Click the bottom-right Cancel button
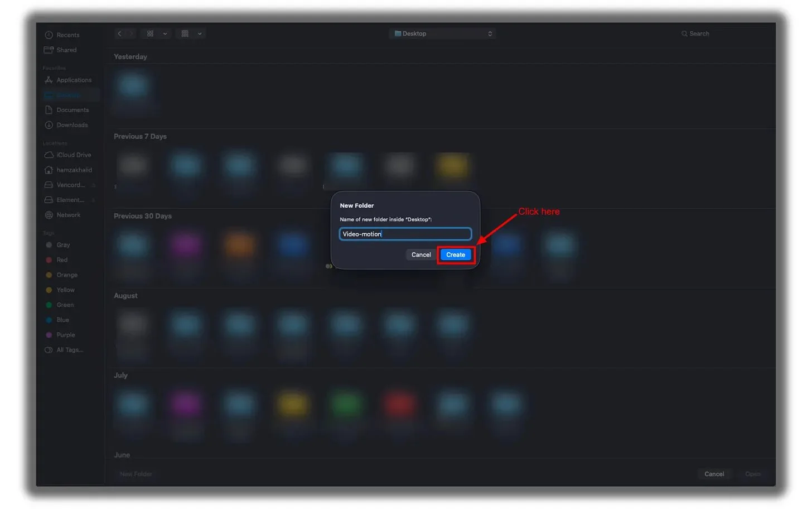 pos(714,474)
